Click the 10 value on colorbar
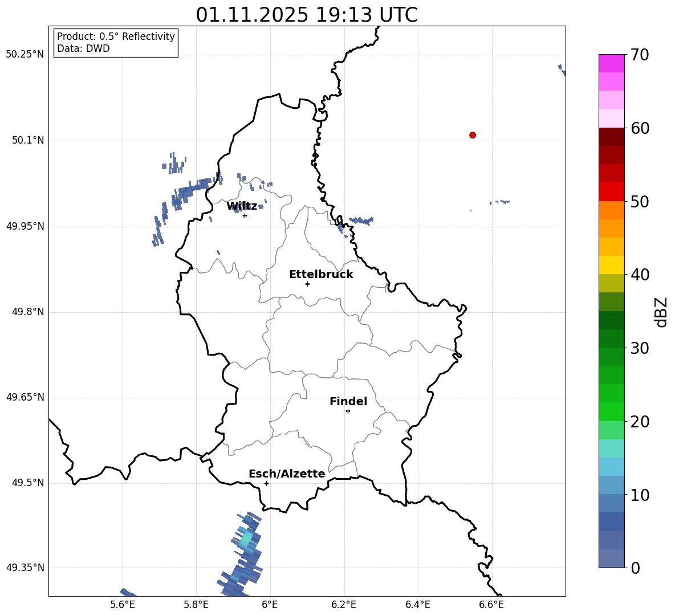Viewport: 675px width, 616px height. point(640,495)
